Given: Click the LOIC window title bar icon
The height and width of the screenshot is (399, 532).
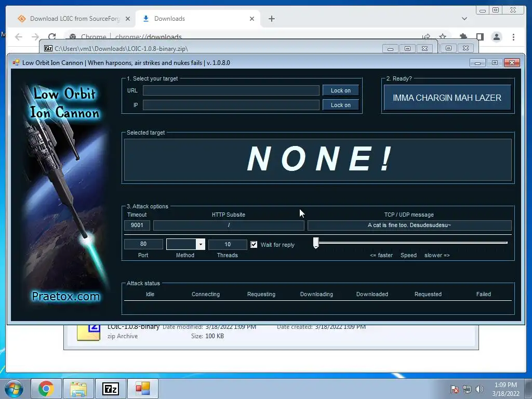Looking at the screenshot, I should click(16, 62).
